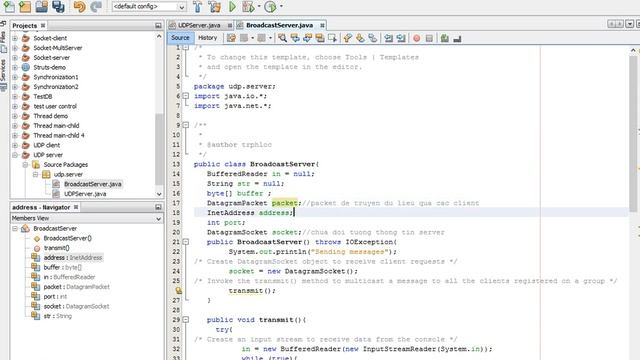This screenshot has height=360, width=640.
Task: Select the UDP client project
Action: coord(47,145)
